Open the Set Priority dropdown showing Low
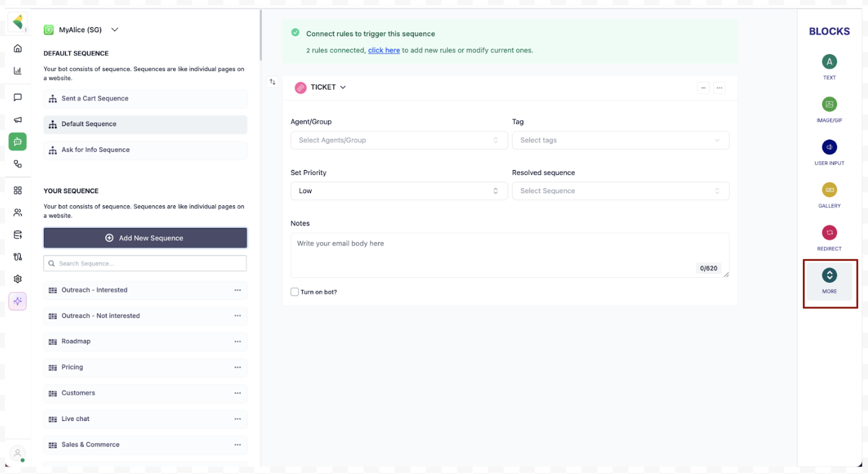Viewport: 868px width, 474px height. click(399, 191)
